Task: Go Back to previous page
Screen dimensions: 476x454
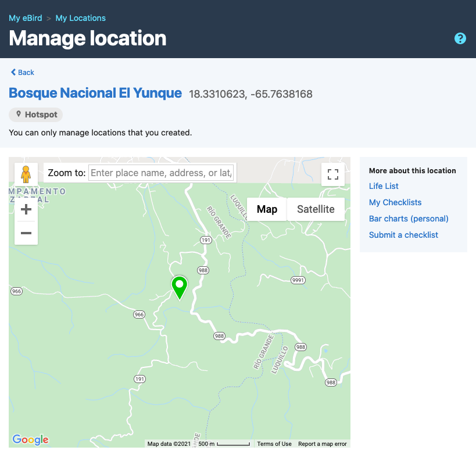Action: click(23, 72)
